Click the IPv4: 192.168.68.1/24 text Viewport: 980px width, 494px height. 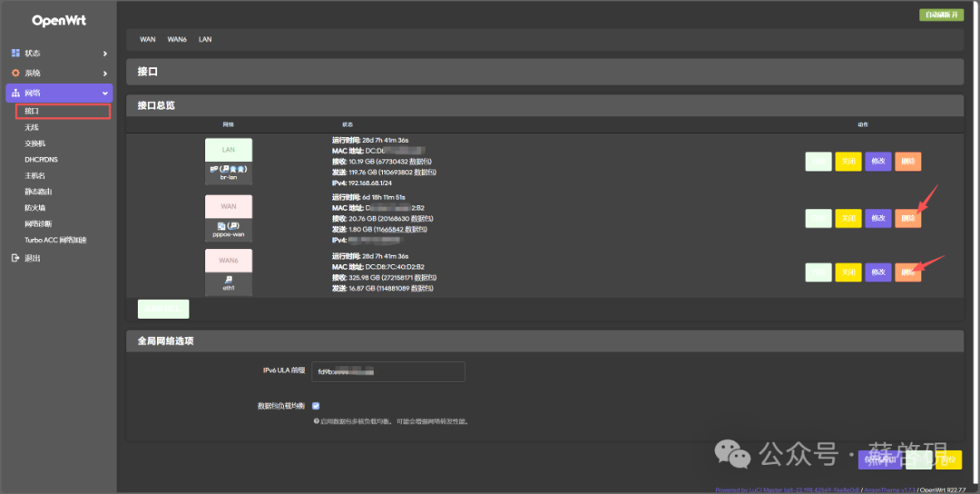[362, 183]
